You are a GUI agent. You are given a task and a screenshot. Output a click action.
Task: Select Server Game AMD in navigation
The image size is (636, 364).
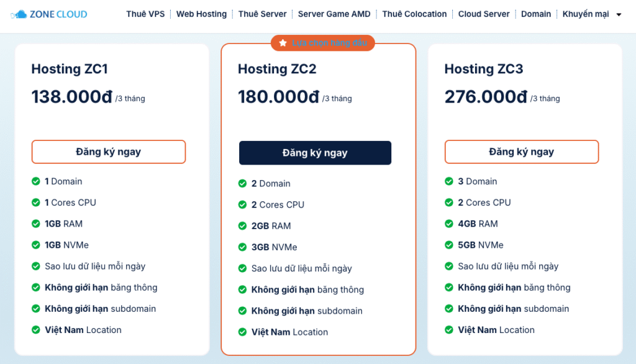pos(334,14)
